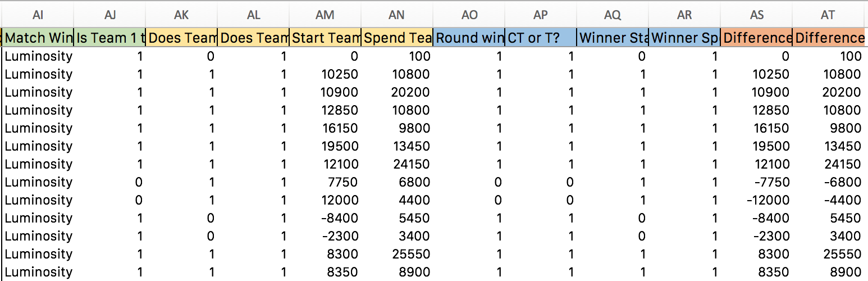Select the 'Start Team' header cell
Image resolution: width=868 pixels, height=281 pixels.
(325, 38)
